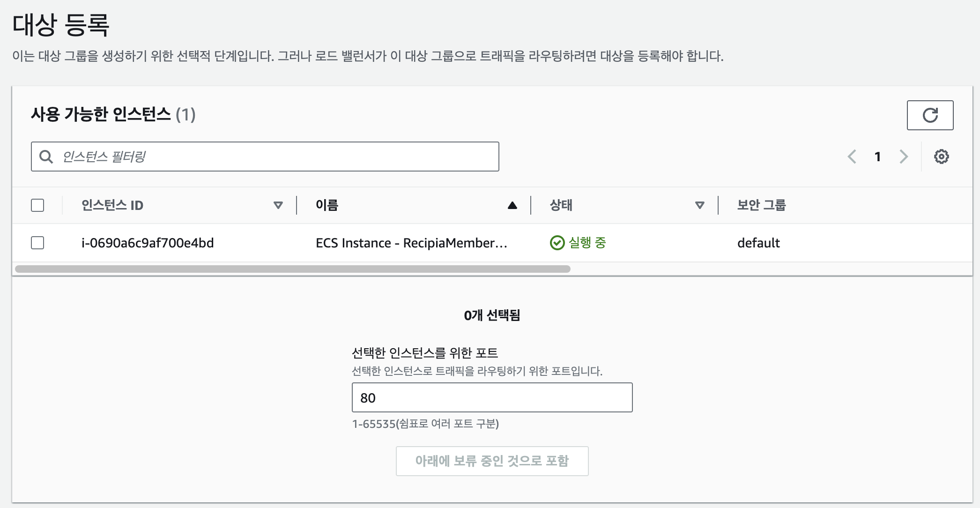Click the 사용 가능한 인스턴스 panel header
The image size is (980, 508).
(x=112, y=114)
